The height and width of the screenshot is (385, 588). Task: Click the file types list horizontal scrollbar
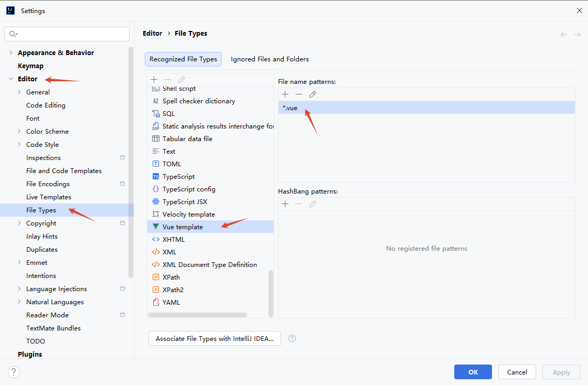[197, 315]
